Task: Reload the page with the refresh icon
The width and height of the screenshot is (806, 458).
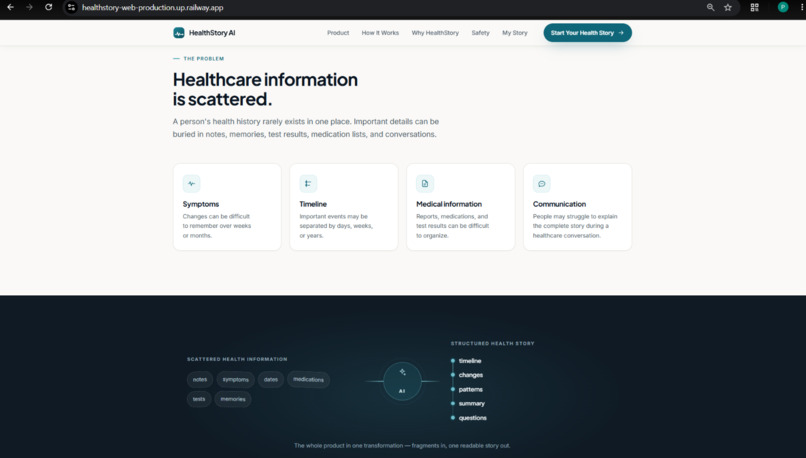Action: (48, 7)
